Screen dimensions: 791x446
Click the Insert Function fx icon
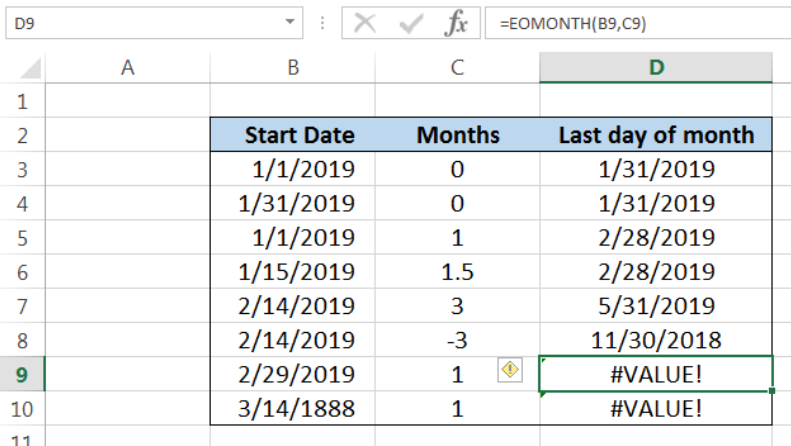tap(456, 24)
